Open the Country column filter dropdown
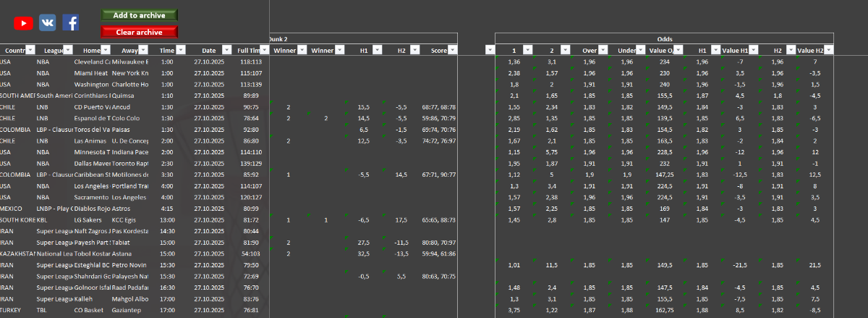Viewport: 868px width, 318px height. tap(30, 50)
